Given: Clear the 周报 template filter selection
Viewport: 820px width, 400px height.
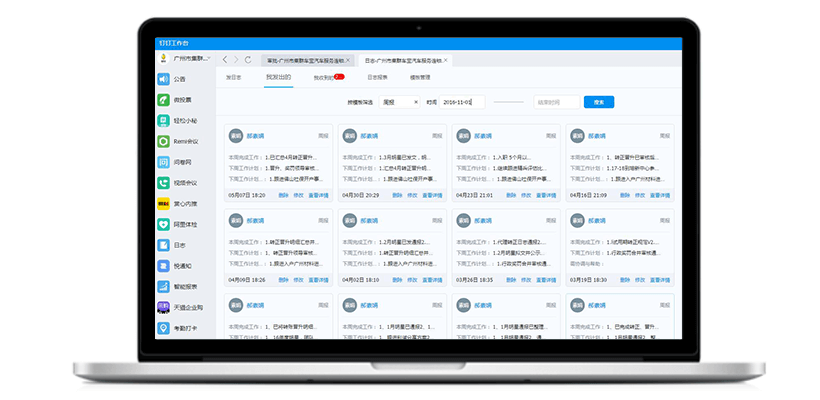Looking at the screenshot, I should point(416,102).
